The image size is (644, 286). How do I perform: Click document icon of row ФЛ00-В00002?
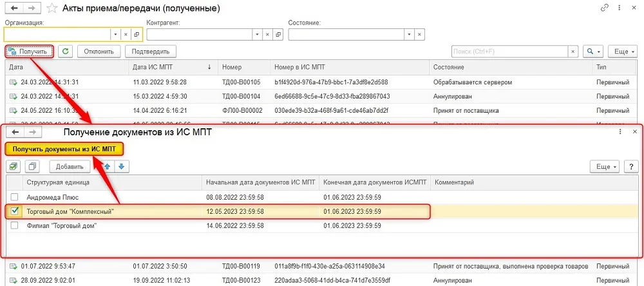click(13, 111)
